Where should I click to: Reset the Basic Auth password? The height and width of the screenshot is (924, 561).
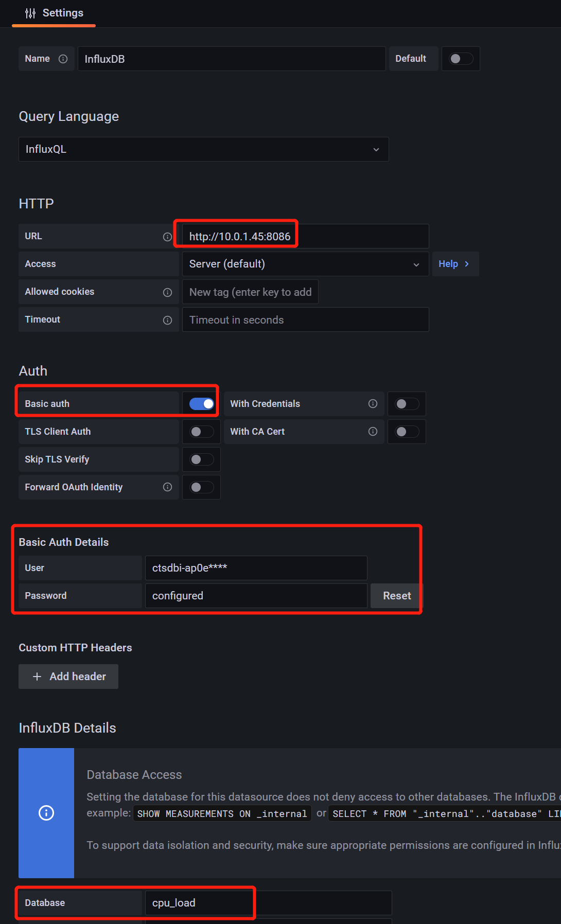click(397, 596)
